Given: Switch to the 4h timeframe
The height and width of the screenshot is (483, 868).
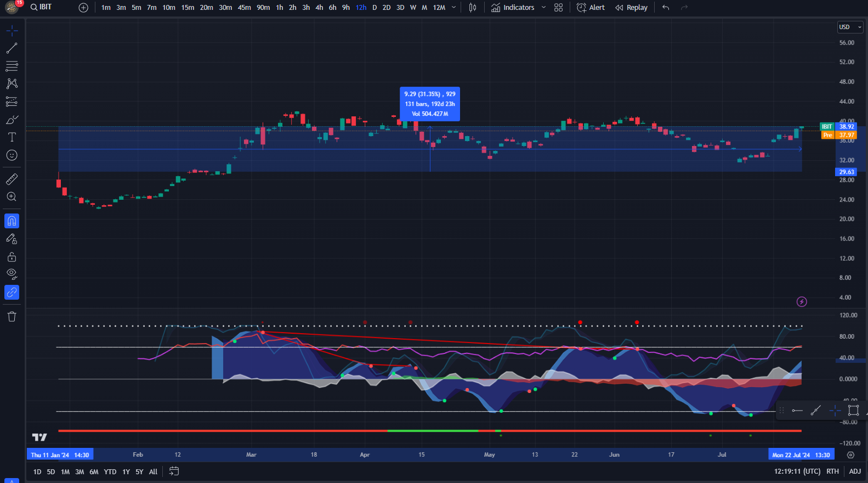Looking at the screenshot, I should click(319, 8).
